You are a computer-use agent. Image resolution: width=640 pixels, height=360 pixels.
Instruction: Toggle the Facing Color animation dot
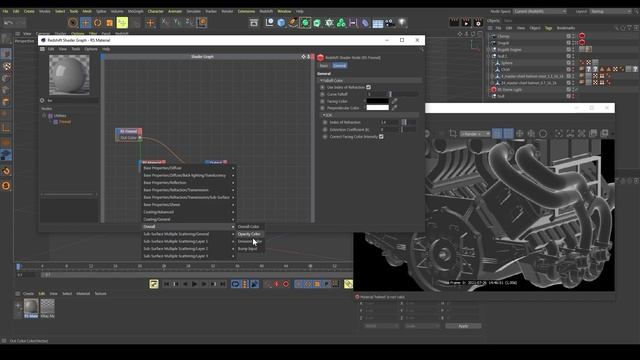pos(322,101)
